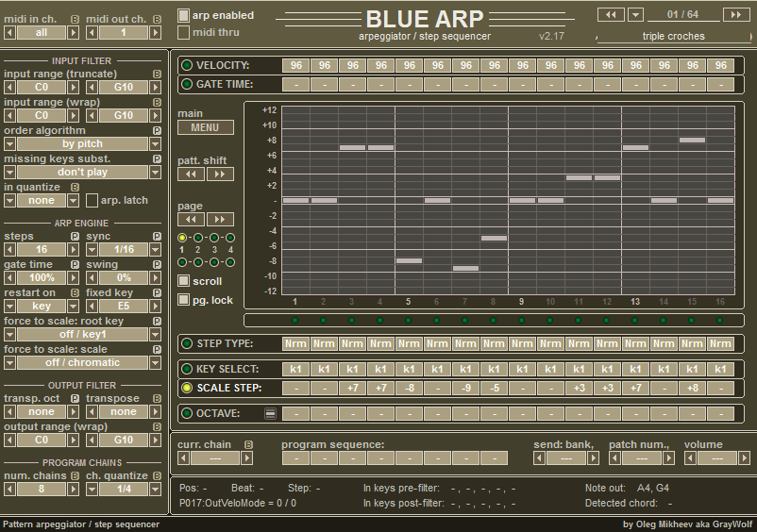Click first KEY SELECT k1 cell

click(x=296, y=369)
